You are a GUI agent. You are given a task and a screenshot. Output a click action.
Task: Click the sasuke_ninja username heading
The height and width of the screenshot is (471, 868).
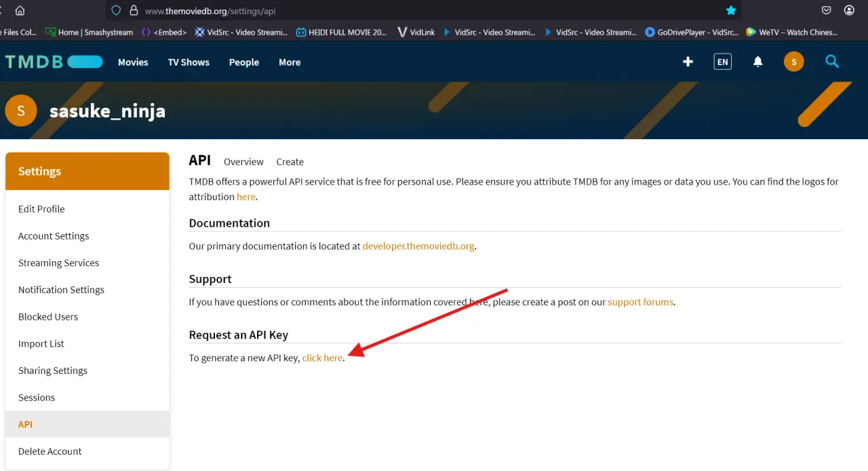pyautogui.click(x=107, y=111)
